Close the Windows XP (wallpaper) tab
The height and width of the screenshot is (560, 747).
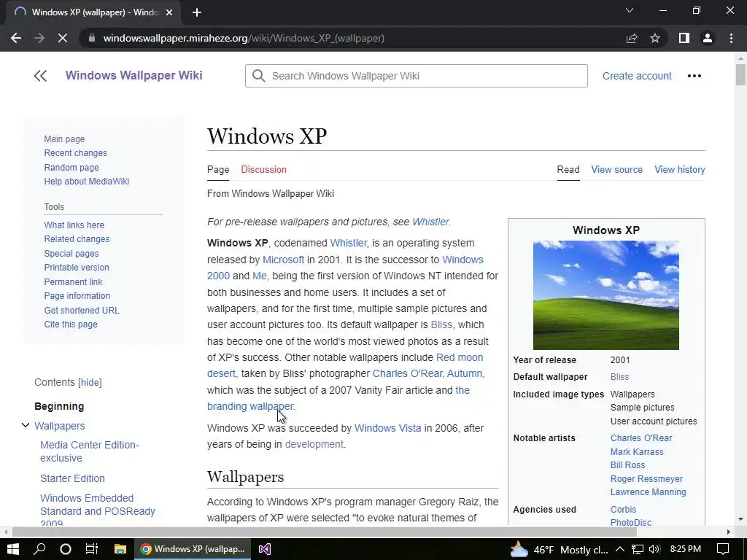point(169,12)
